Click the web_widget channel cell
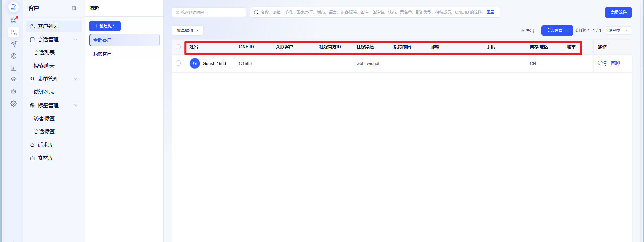This screenshot has width=644, height=242. pos(368,64)
